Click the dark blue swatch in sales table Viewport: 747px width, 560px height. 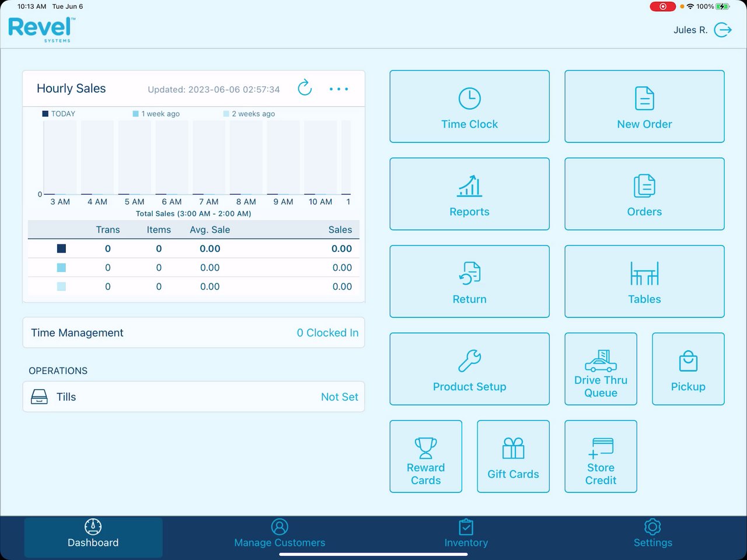click(x=61, y=249)
